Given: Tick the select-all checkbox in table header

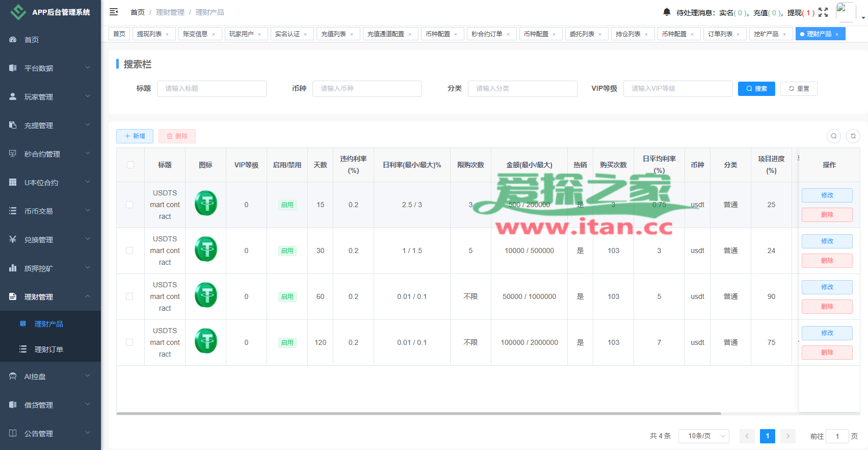Looking at the screenshot, I should 130,165.
